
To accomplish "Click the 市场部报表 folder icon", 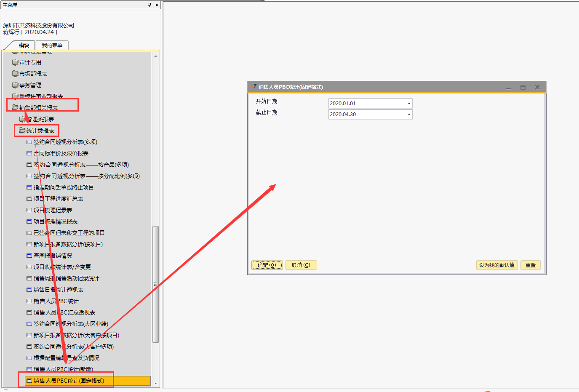I will click(x=15, y=74).
